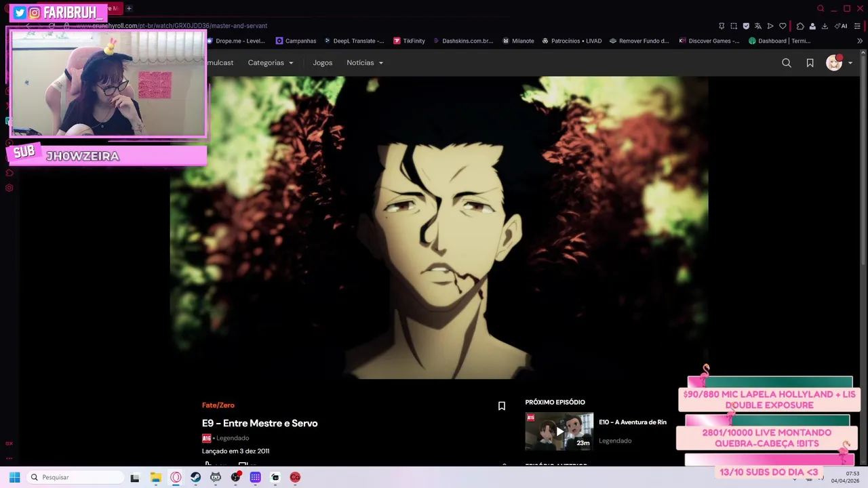This screenshot has width=868, height=488.
Task: Open the Dashboard Termi bookmark
Action: (780, 41)
